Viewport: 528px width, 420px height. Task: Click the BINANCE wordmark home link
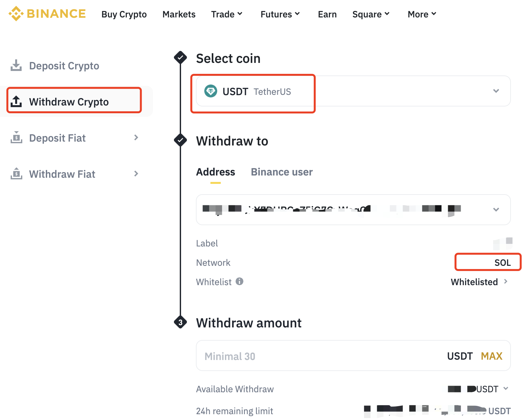click(56, 14)
